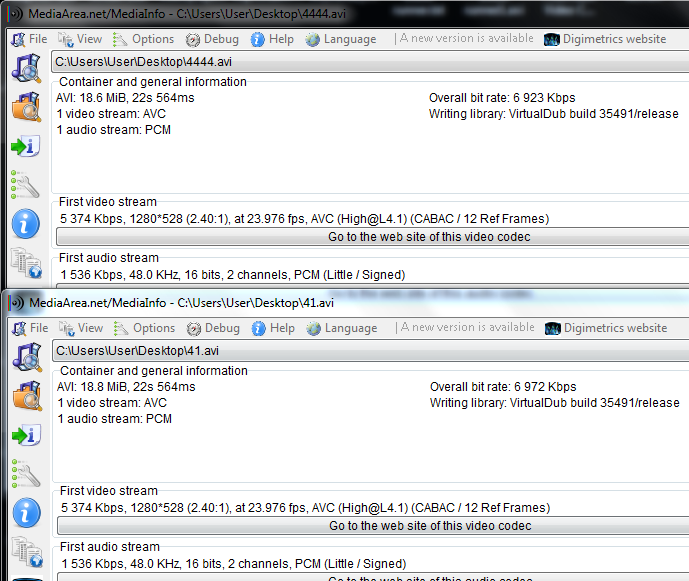Click 'Overall bit rate: 6 972 Kbps' text
The height and width of the screenshot is (581, 689).
pos(503,386)
